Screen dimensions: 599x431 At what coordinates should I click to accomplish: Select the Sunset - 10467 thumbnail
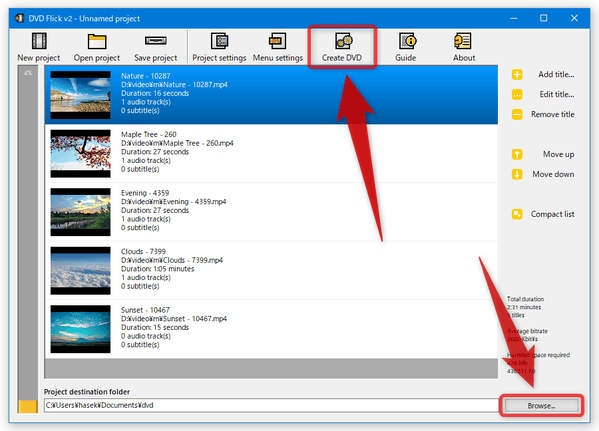click(x=81, y=329)
